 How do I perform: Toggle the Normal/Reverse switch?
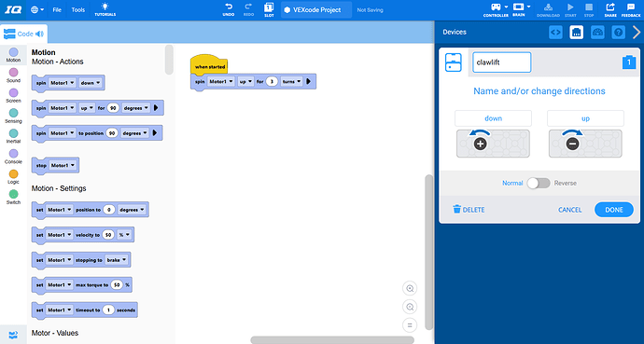[539, 183]
